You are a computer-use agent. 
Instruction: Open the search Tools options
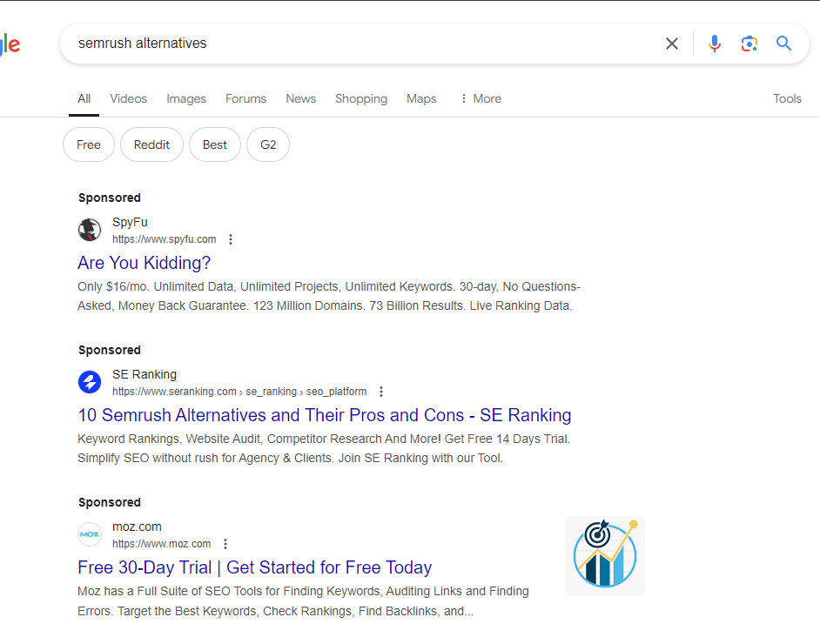click(787, 99)
